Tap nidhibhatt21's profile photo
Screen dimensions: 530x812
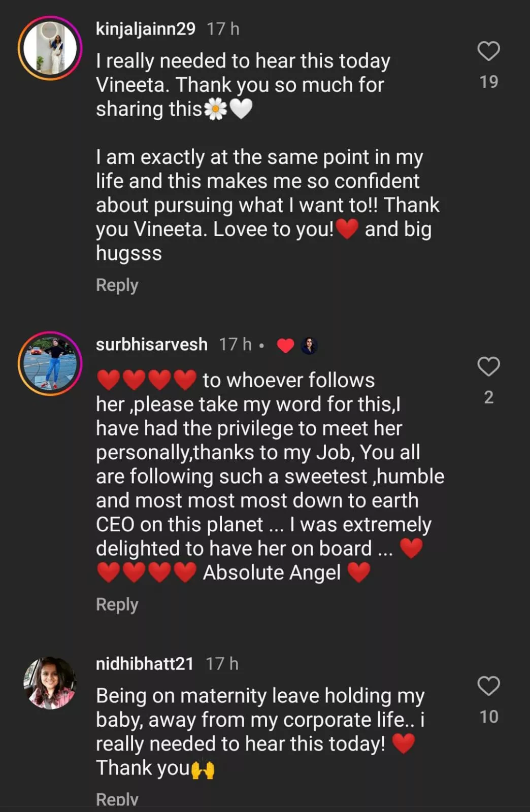click(50, 683)
